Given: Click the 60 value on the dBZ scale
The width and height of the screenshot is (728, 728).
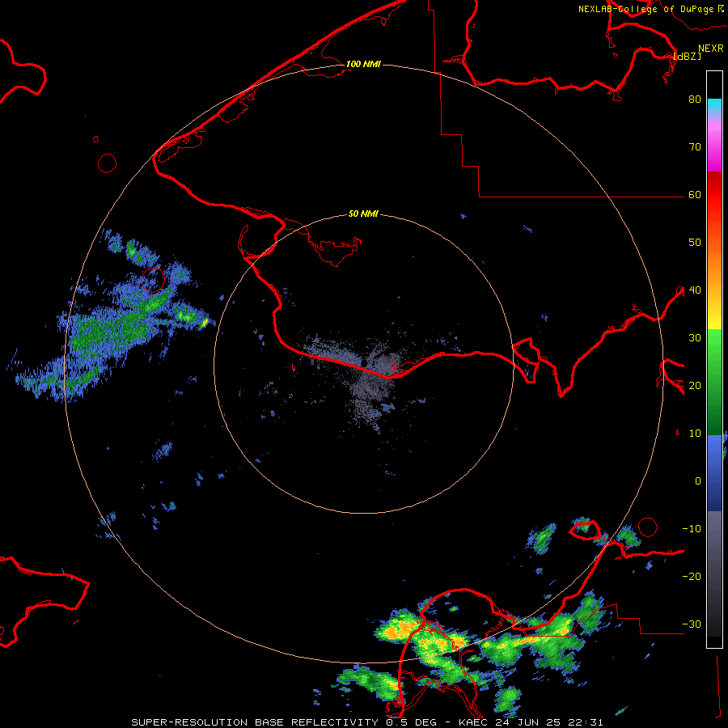Looking at the screenshot, I should tap(695, 194).
